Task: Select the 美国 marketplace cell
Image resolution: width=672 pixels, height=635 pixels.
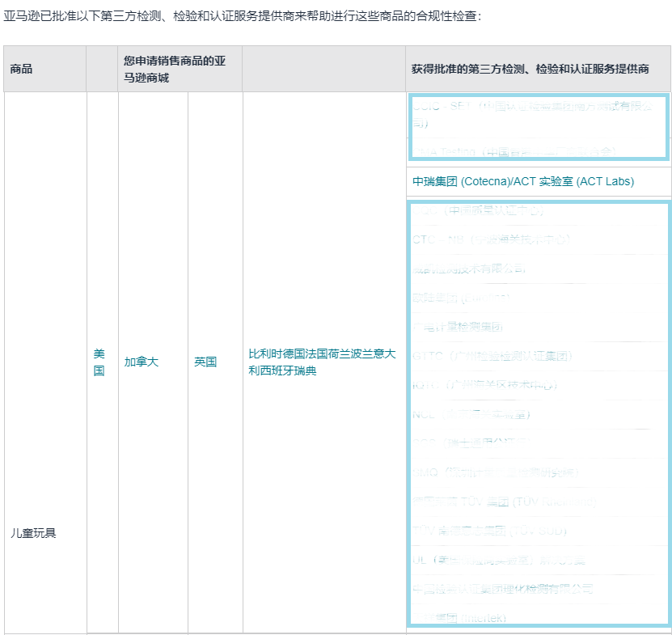Action: (x=99, y=362)
